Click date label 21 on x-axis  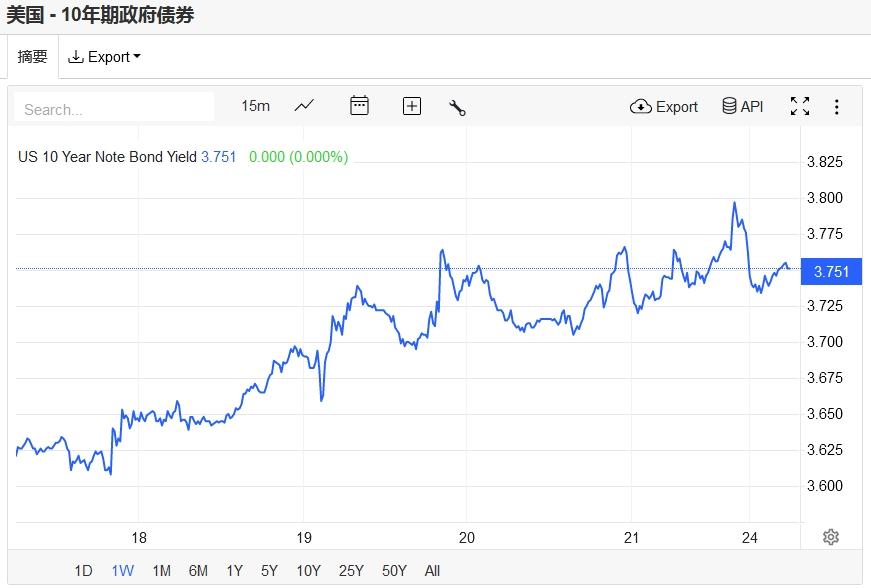(x=631, y=537)
